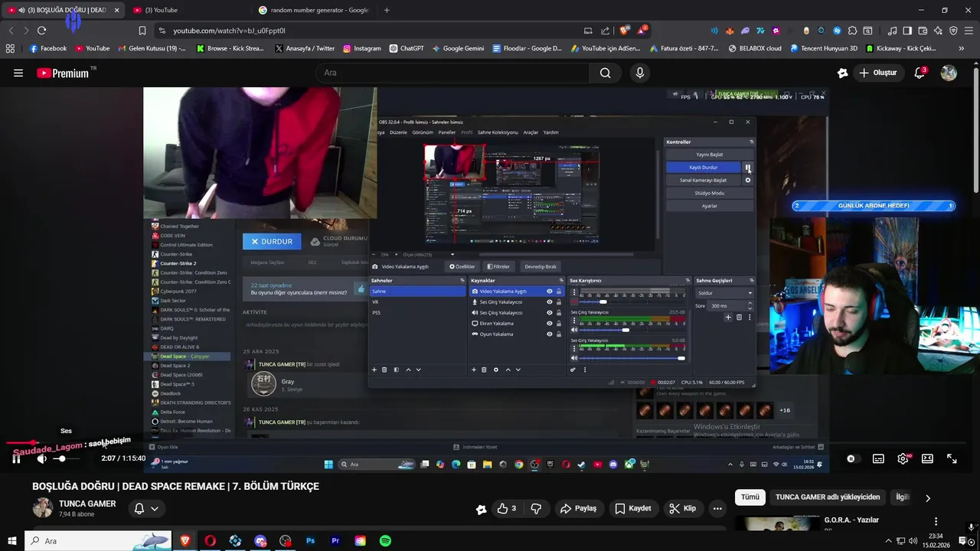
Task: Toggle subtitles in the player controls
Action: [x=878, y=458]
